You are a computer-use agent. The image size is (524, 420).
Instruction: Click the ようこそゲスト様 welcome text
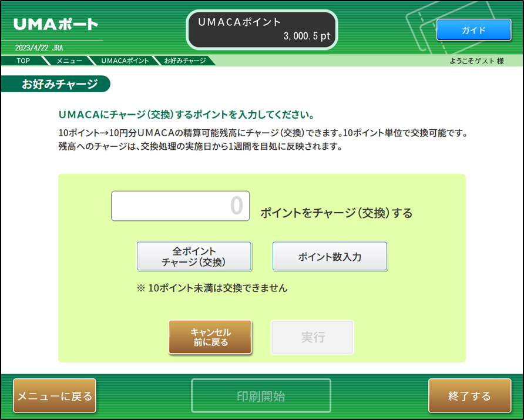476,61
